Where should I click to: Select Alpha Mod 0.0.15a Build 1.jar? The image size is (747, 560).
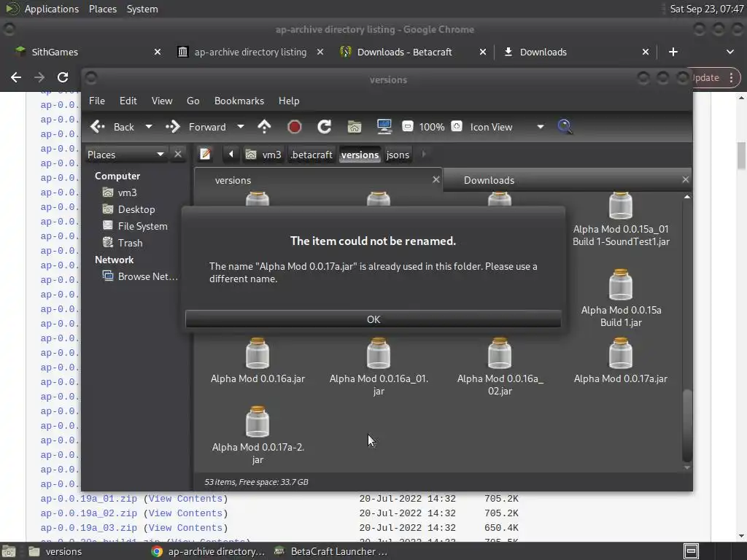621,298
